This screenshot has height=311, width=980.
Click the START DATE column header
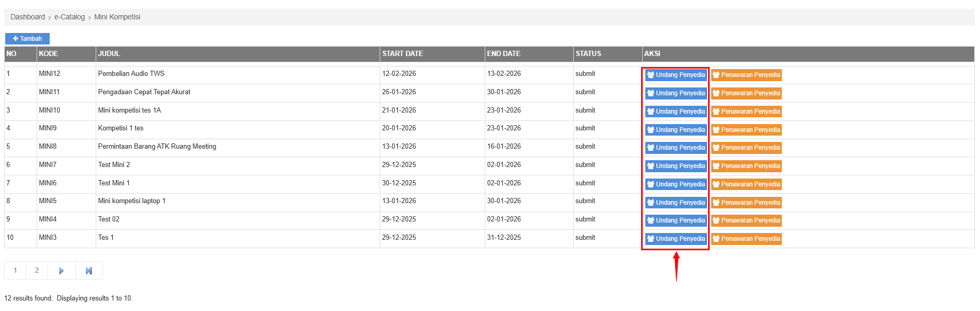click(403, 54)
